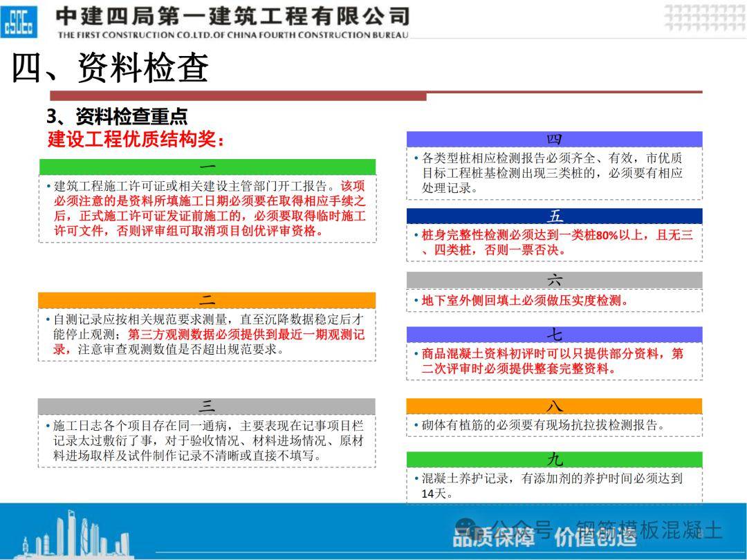The image size is (747, 560).
Task: Click the green header bar labeled 九
Action: point(555,460)
